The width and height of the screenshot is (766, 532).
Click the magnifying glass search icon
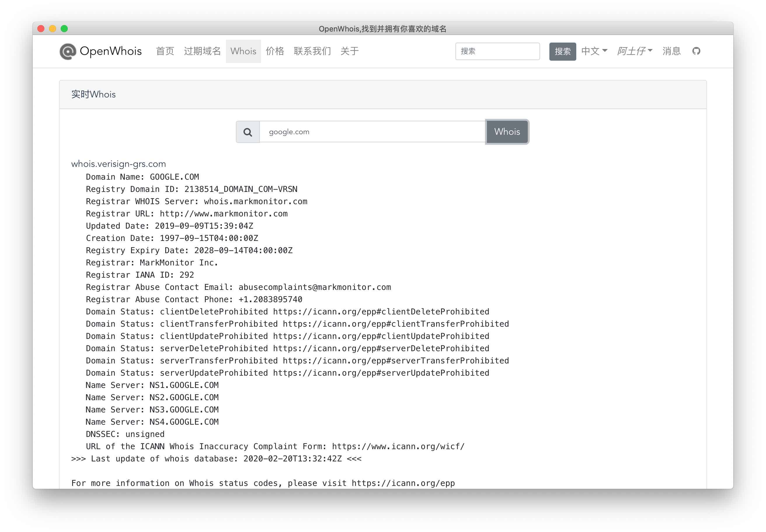[248, 132]
